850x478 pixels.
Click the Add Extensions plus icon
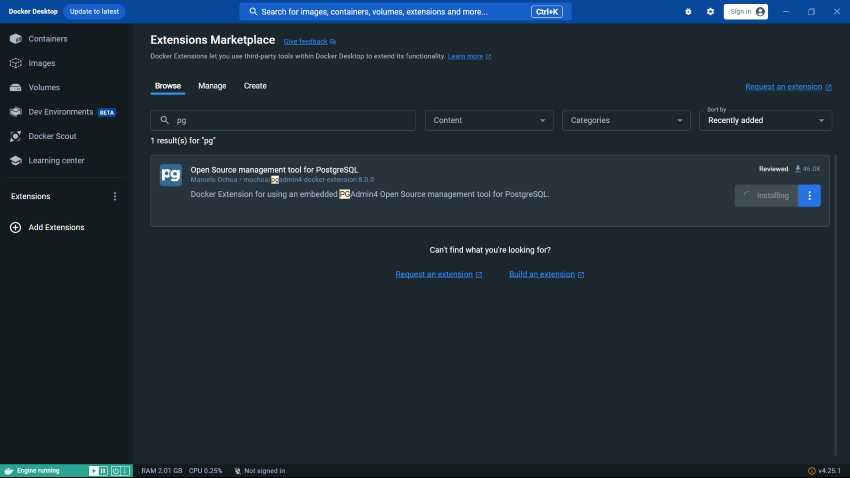[x=16, y=228]
